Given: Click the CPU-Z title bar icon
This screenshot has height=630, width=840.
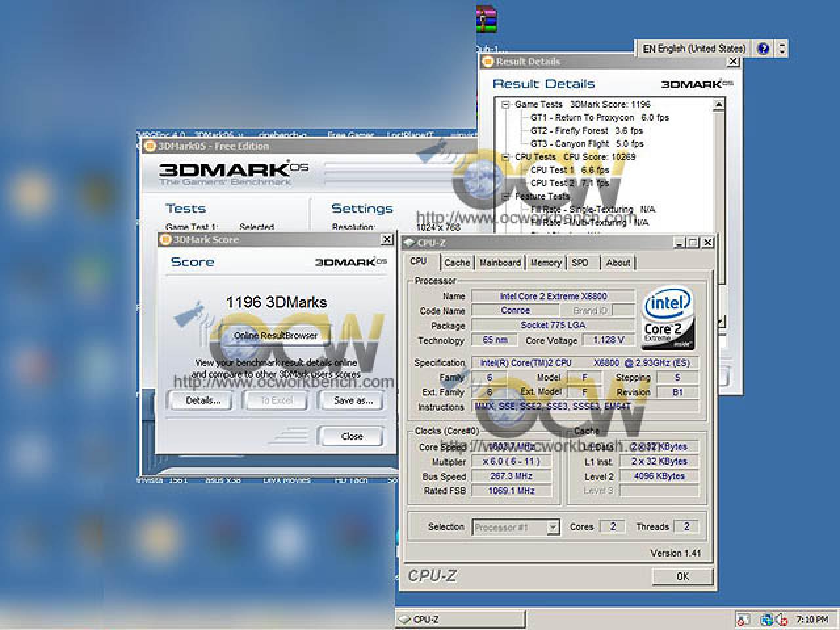Looking at the screenshot, I should point(409,243).
